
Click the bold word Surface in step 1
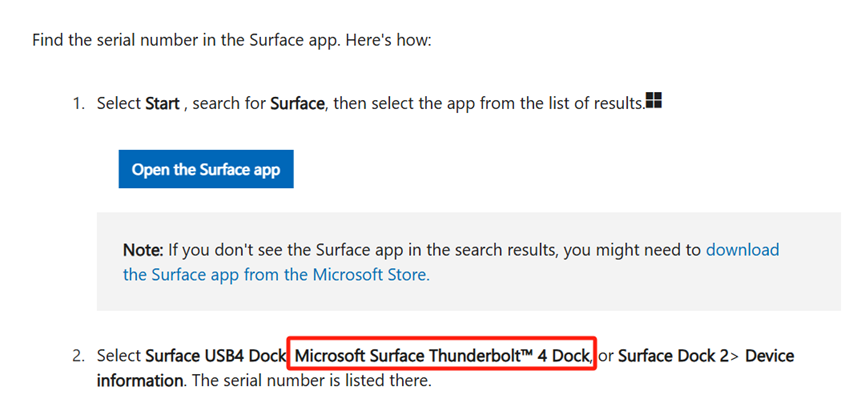coord(297,104)
